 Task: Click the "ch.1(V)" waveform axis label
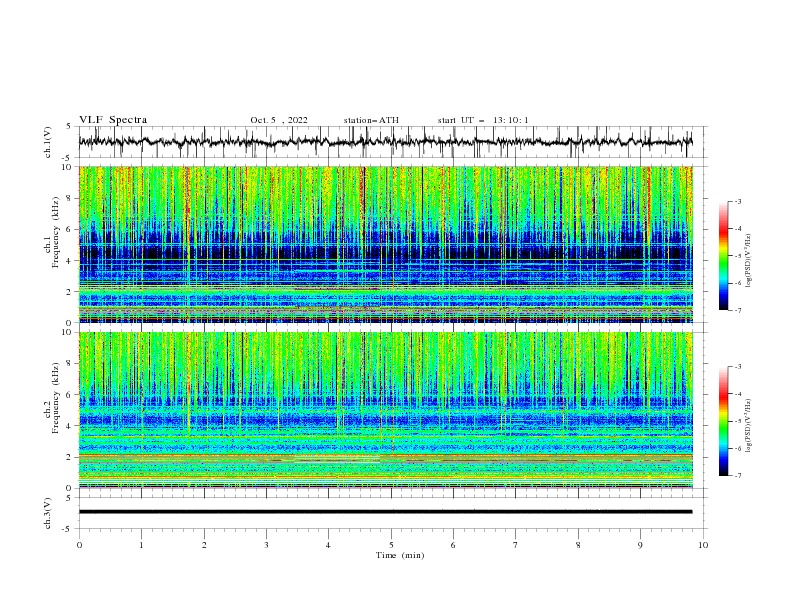tap(47, 142)
